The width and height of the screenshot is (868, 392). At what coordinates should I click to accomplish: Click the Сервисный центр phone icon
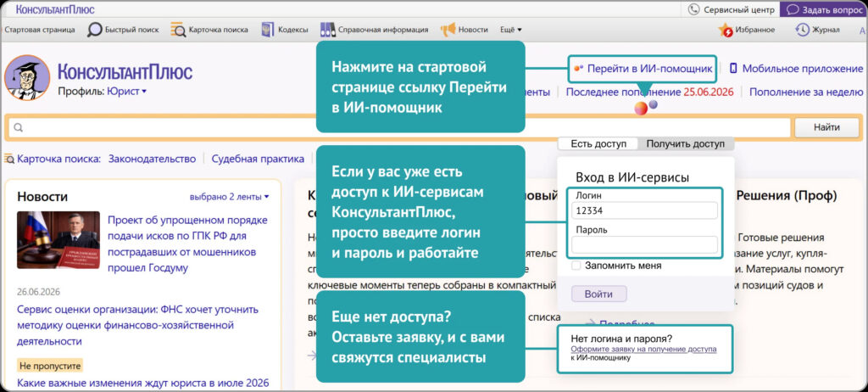click(693, 9)
